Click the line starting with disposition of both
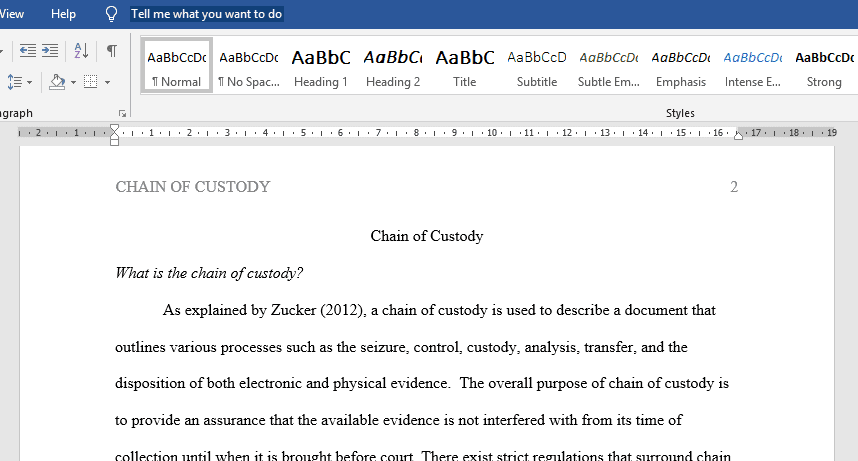 click(422, 383)
